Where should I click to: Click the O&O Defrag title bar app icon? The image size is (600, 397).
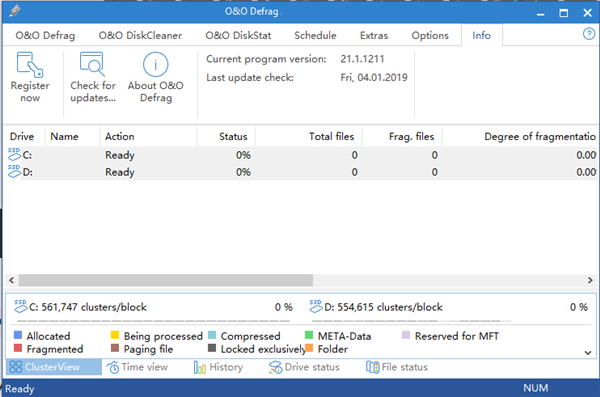15,11
